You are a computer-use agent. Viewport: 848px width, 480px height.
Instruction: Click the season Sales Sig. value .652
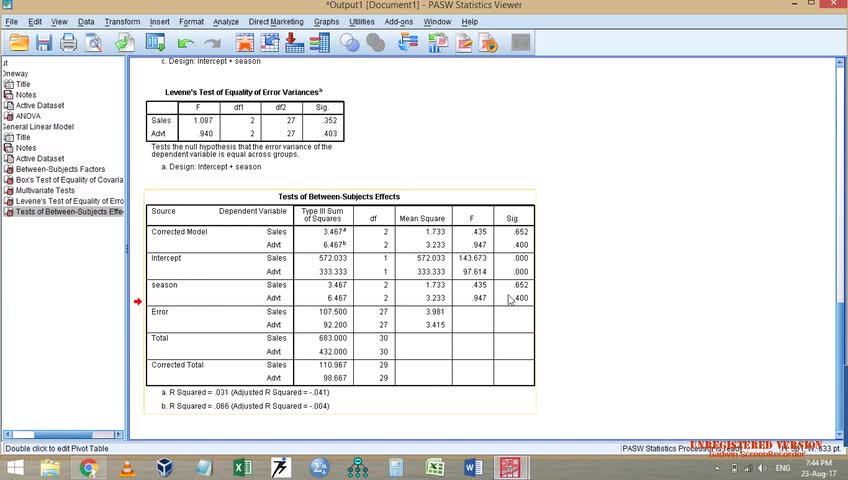point(520,285)
